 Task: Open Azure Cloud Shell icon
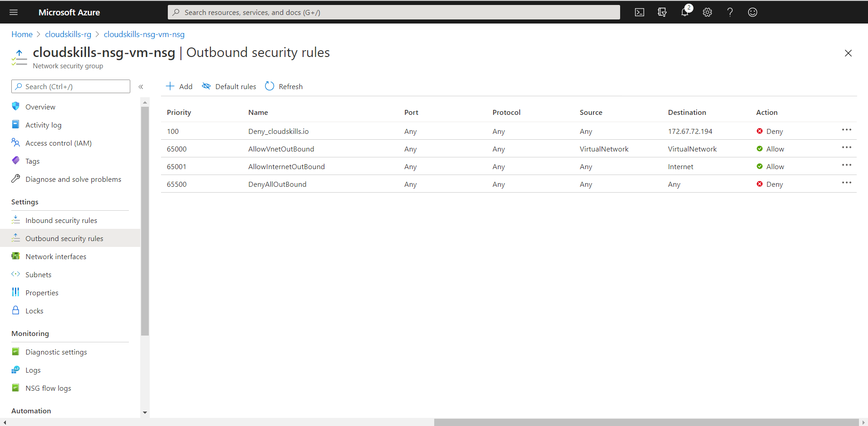pos(639,12)
